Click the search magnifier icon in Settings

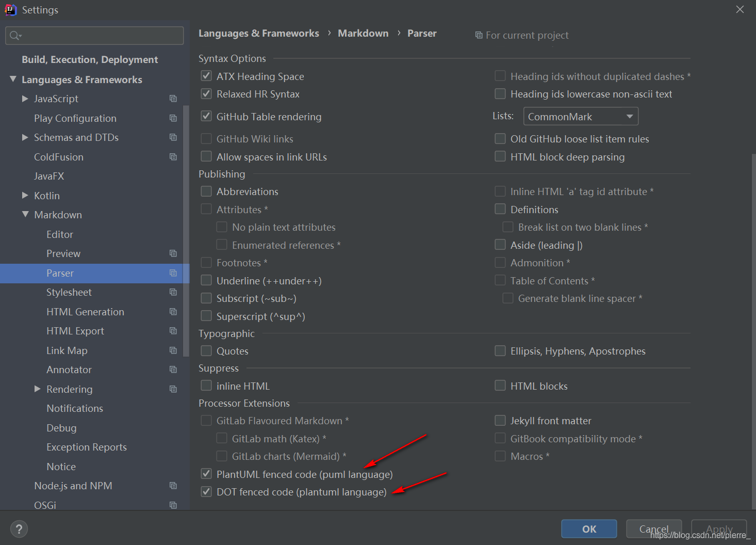(15, 36)
